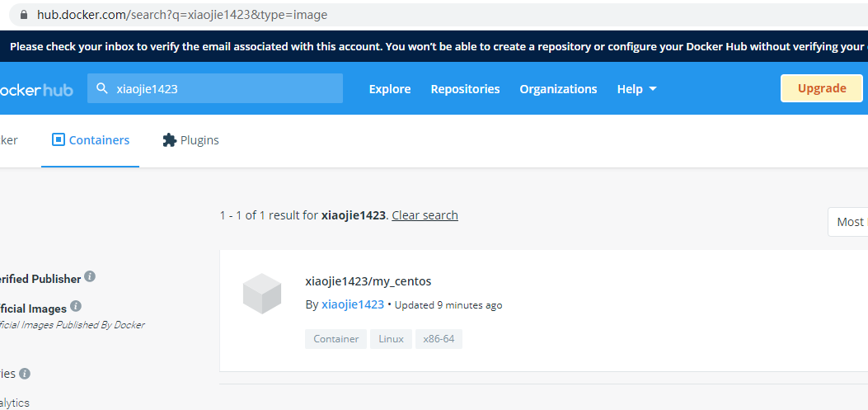Open Repositories in the nav bar
Image resolution: width=868 pixels, height=410 pixels.
[465, 88]
